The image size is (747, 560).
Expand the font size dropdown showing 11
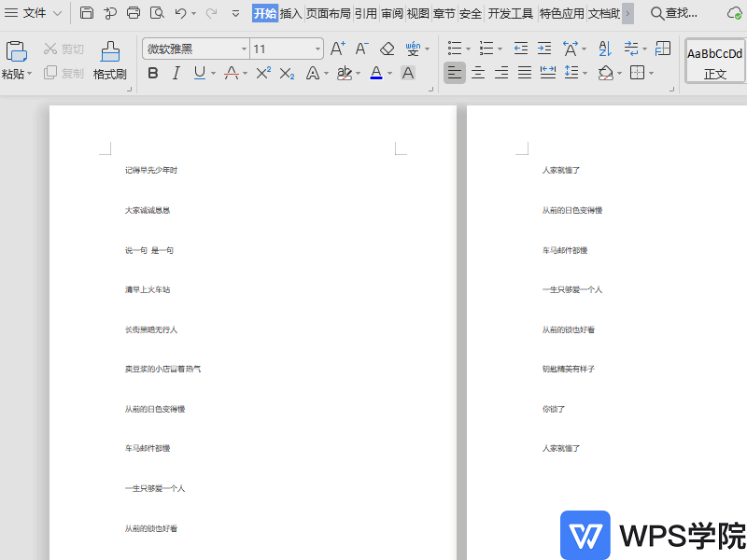[x=317, y=49]
